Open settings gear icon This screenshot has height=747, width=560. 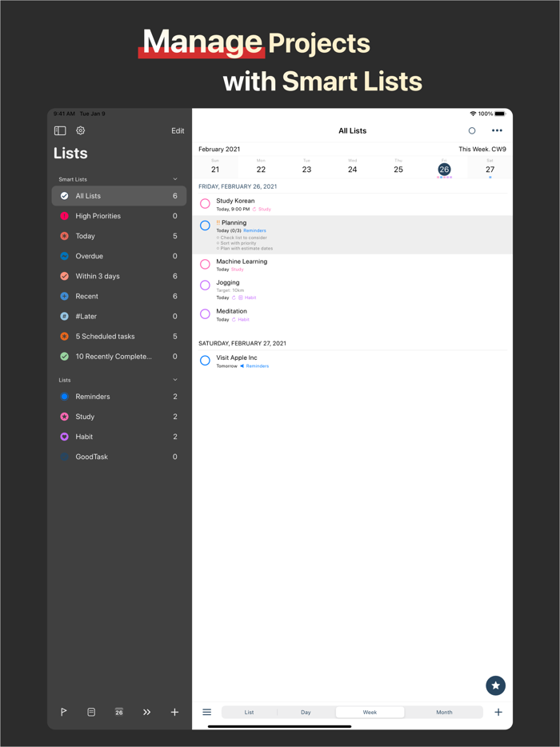coord(81,130)
